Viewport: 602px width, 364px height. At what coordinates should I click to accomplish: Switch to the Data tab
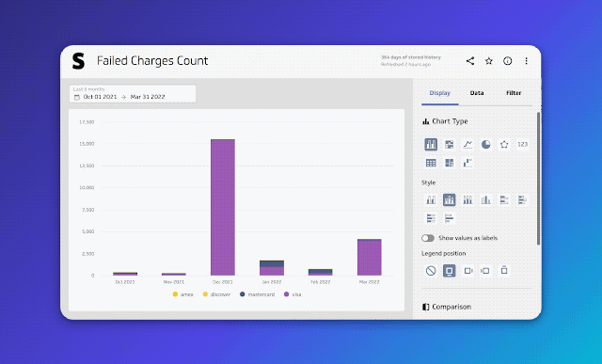[477, 93]
